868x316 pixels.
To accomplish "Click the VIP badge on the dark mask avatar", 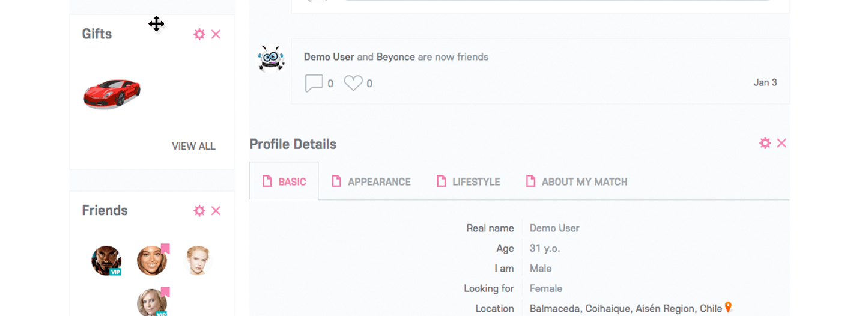I will click(x=116, y=272).
